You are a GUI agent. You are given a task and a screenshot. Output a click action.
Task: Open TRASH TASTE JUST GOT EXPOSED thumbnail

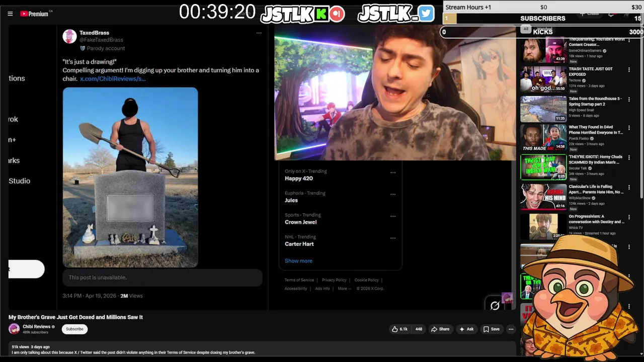tap(543, 79)
